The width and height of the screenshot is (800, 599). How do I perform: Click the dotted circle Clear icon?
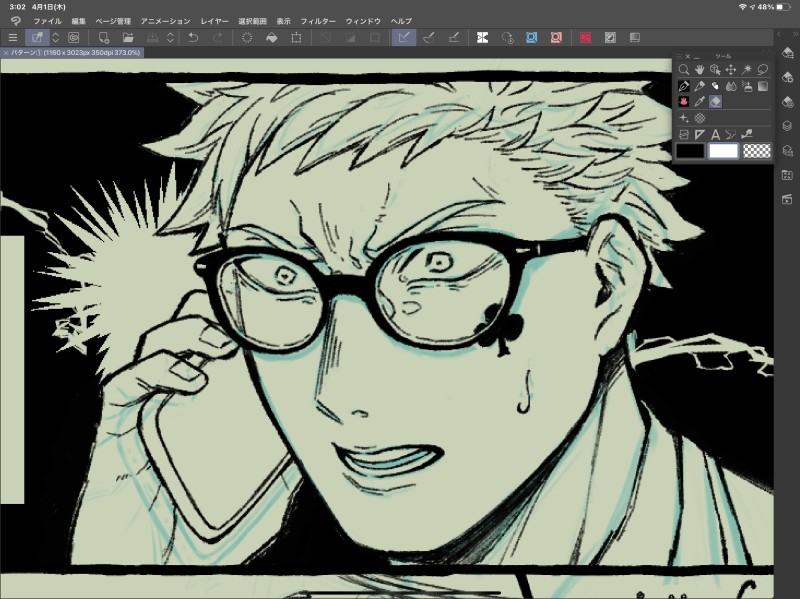(x=247, y=38)
